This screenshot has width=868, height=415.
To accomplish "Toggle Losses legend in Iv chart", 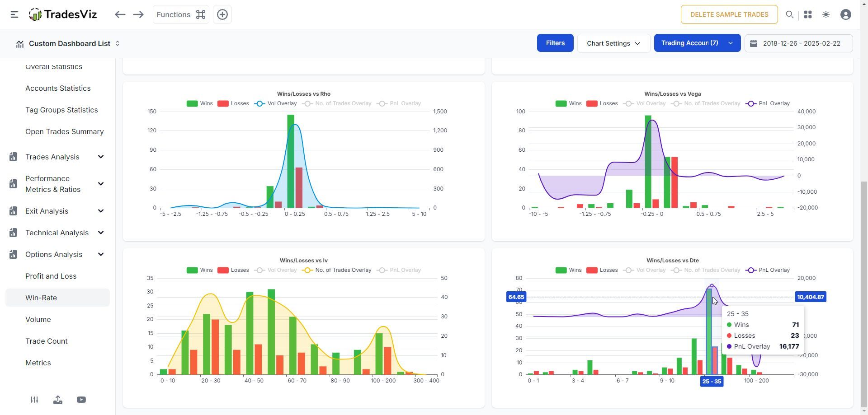I will pyautogui.click(x=233, y=270).
